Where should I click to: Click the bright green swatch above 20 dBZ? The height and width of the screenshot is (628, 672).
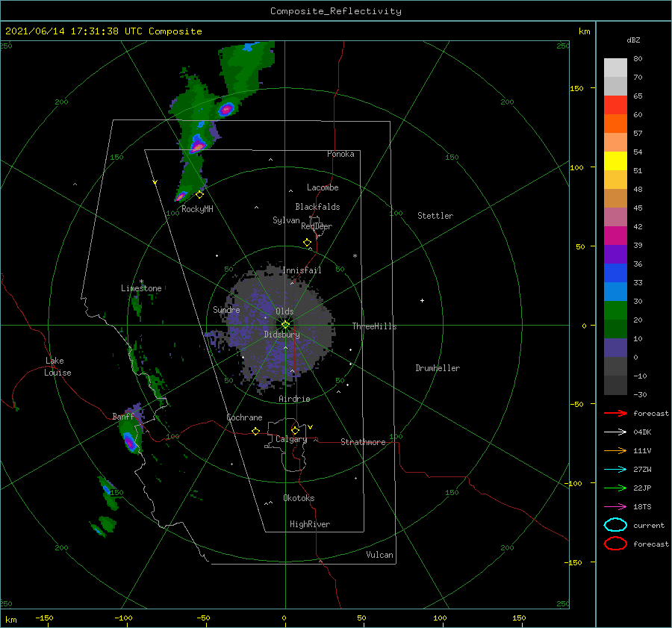coord(615,311)
